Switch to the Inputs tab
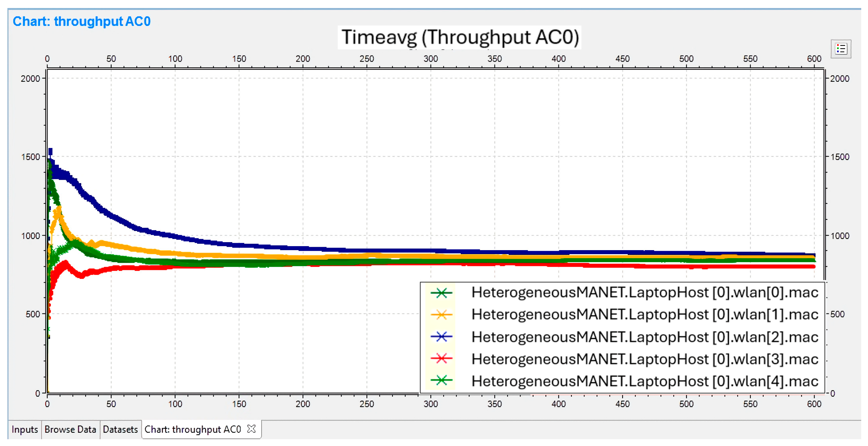Image resolution: width=868 pixels, height=446 pixels. pyautogui.click(x=25, y=429)
